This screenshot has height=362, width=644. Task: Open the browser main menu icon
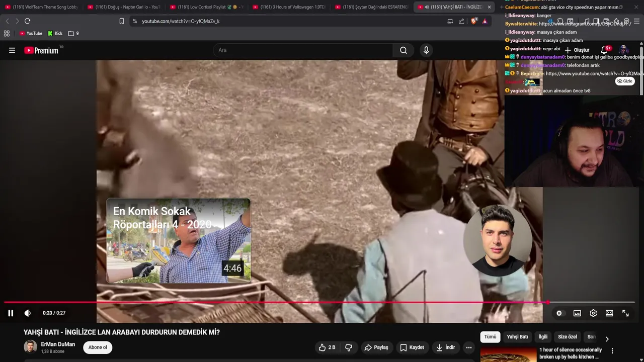(x=636, y=22)
